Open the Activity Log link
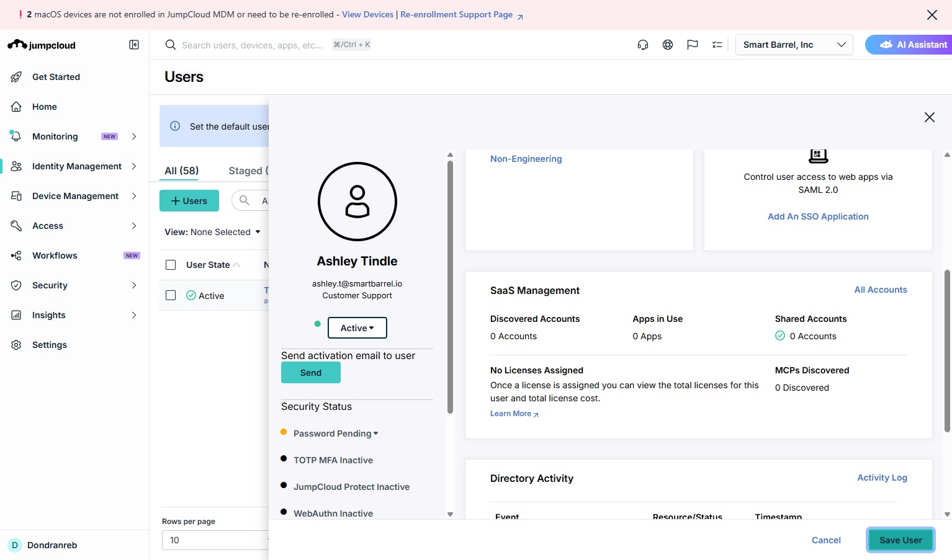The image size is (952, 560). [882, 478]
